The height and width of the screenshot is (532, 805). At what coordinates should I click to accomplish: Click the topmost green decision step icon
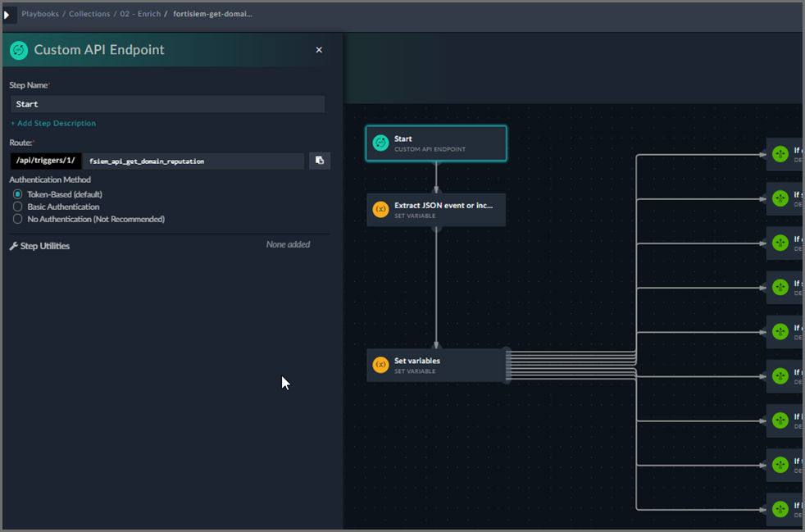780,154
